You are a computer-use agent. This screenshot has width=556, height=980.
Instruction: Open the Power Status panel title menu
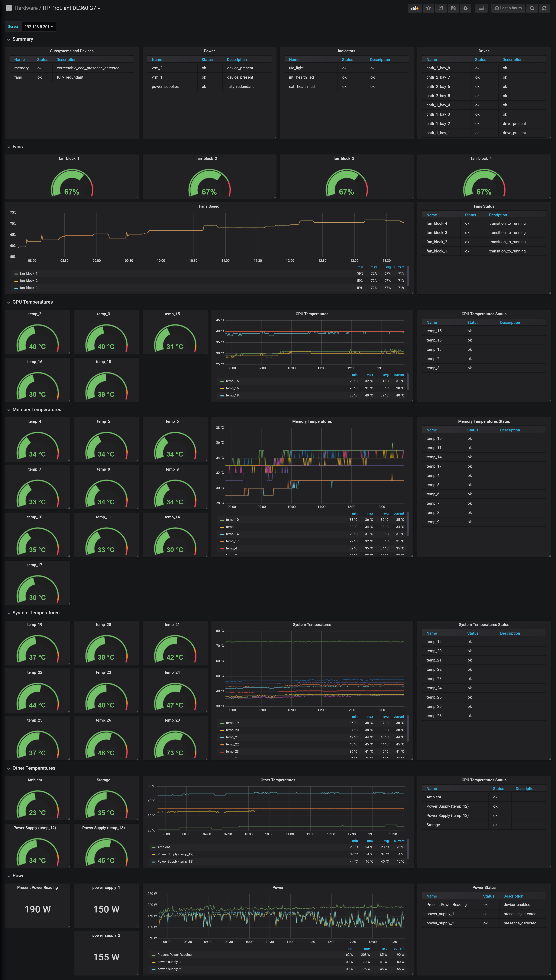coord(484,888)
